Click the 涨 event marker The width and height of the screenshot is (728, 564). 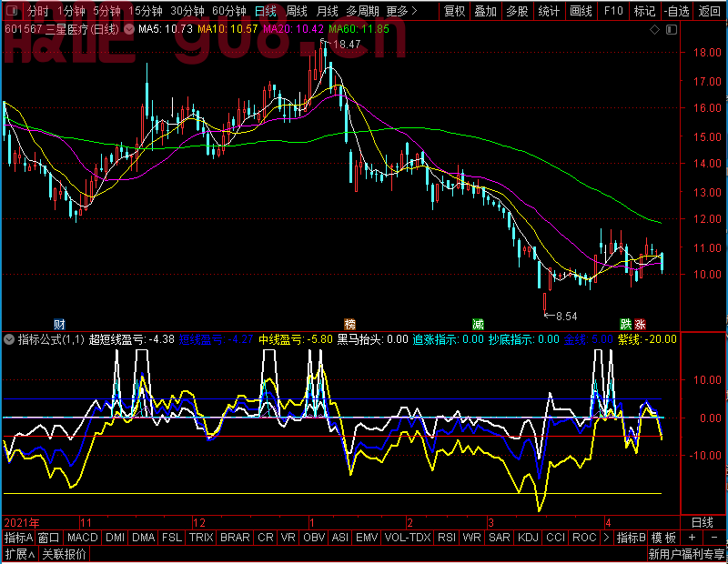point(641,324)
